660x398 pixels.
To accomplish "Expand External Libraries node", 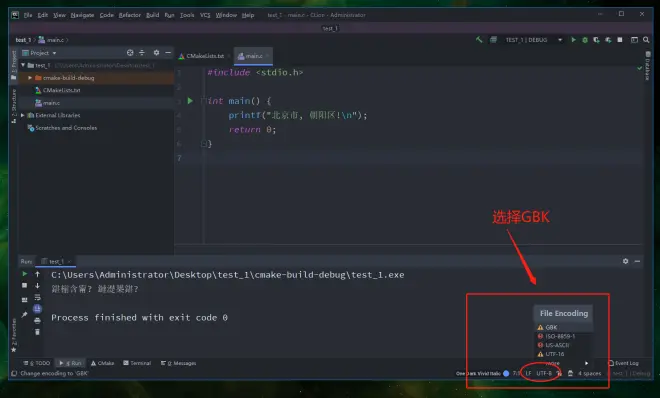I will point(23,115).
